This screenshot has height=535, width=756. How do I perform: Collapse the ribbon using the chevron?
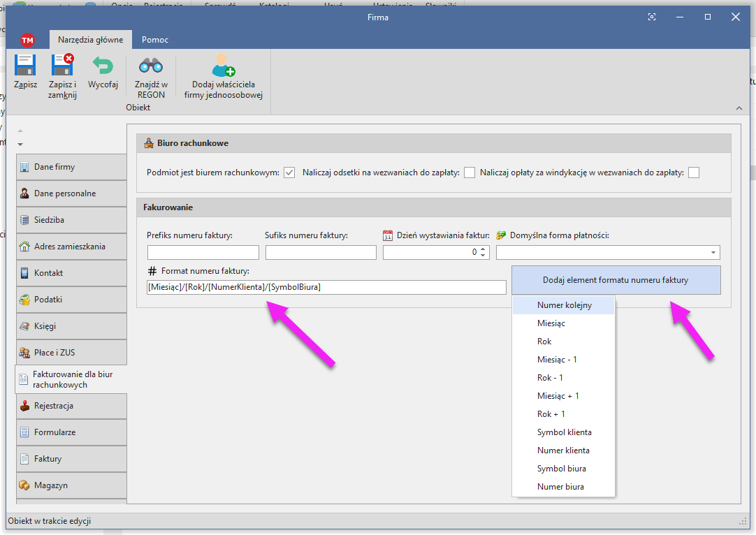(739, 108)
